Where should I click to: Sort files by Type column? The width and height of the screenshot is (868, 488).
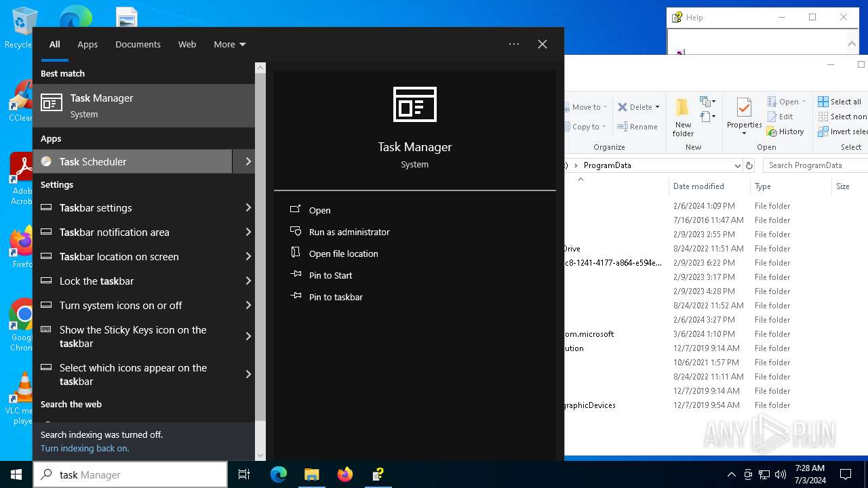tap(791, 186)
